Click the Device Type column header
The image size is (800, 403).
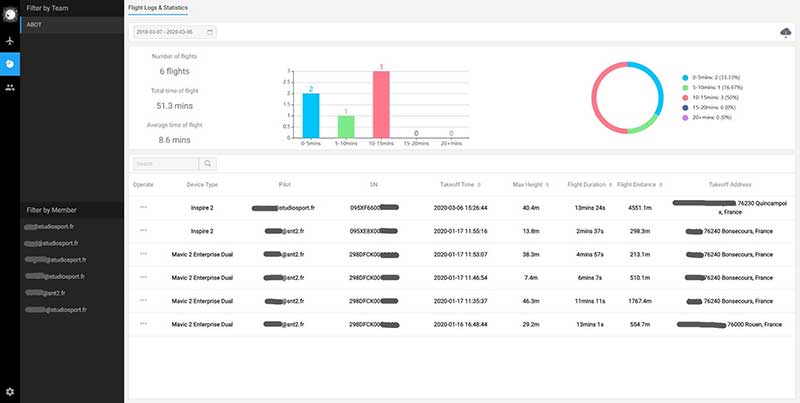pos(202,185)
